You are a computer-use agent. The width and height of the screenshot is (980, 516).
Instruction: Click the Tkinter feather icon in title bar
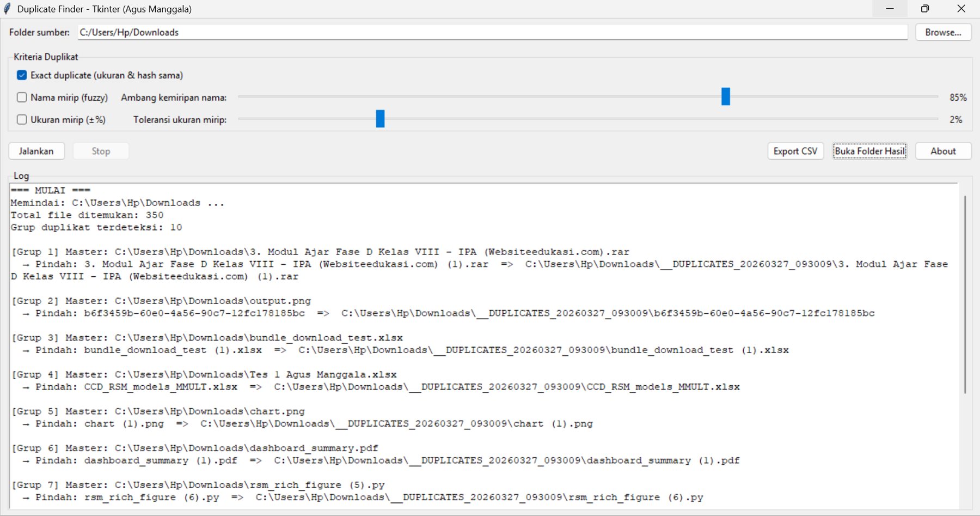point(7,9)
